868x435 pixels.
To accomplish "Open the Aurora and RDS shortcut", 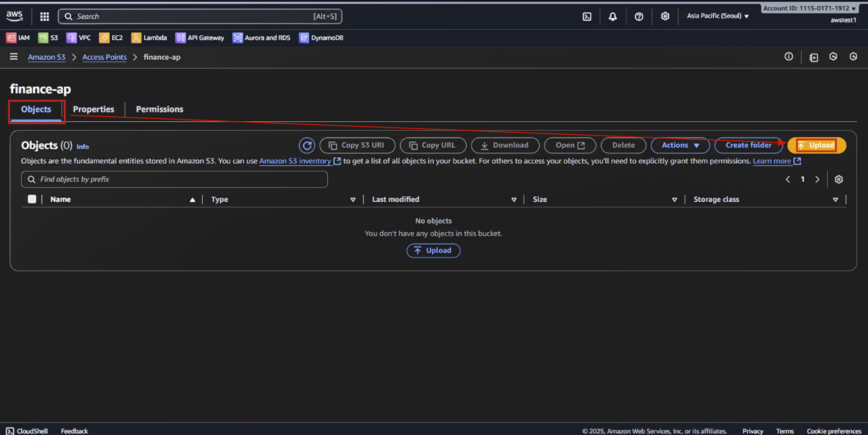I will (x=262, y=37).
